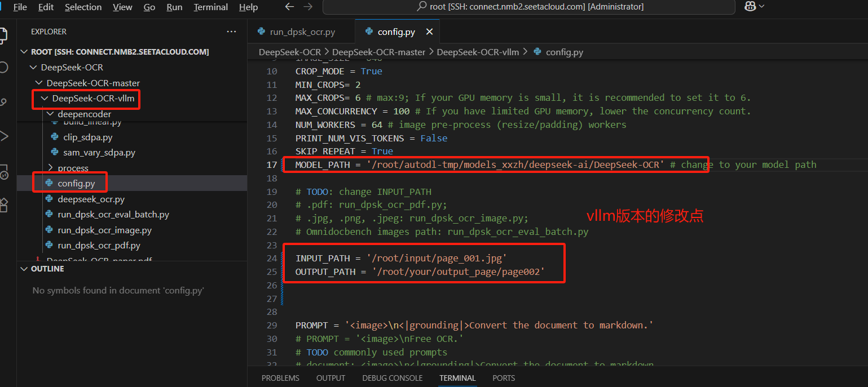This screenshot has height=387, width=868.
Task: Open the Terminal menu
Action: click(210, 7)
